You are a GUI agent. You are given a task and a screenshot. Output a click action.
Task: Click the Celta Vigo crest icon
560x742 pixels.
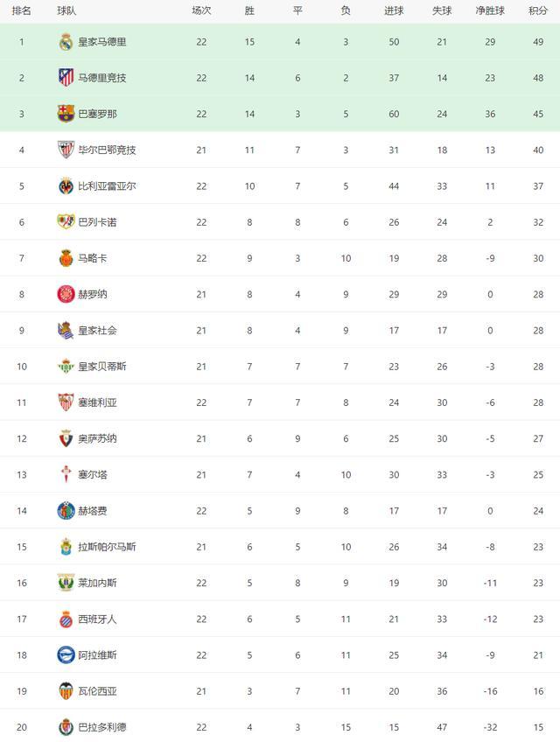pos(66,474)
